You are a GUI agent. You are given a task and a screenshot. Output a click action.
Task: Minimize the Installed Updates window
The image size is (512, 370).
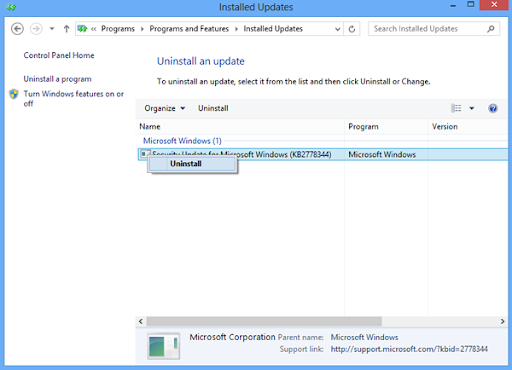tap(453, 6)
